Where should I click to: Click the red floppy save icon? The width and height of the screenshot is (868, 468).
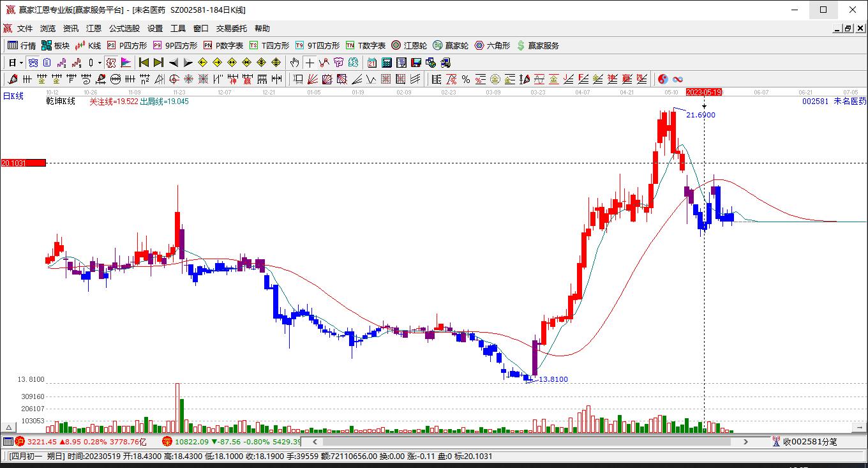(416, 63)
